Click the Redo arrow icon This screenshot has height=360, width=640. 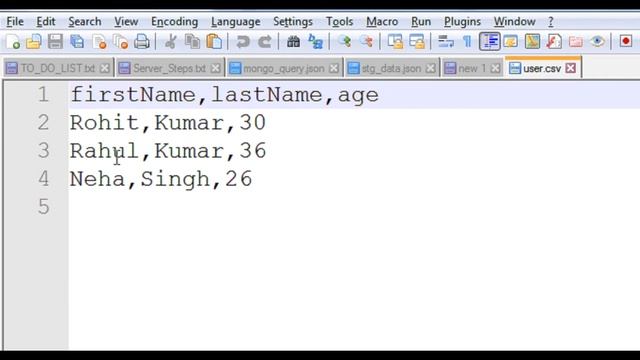pyautogui.click(x=265, y=42)
